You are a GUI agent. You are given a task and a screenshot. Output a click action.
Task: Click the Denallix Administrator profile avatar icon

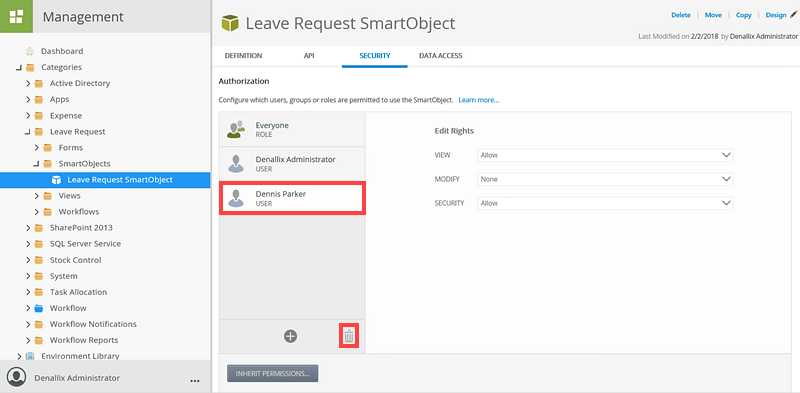point(17,377)
